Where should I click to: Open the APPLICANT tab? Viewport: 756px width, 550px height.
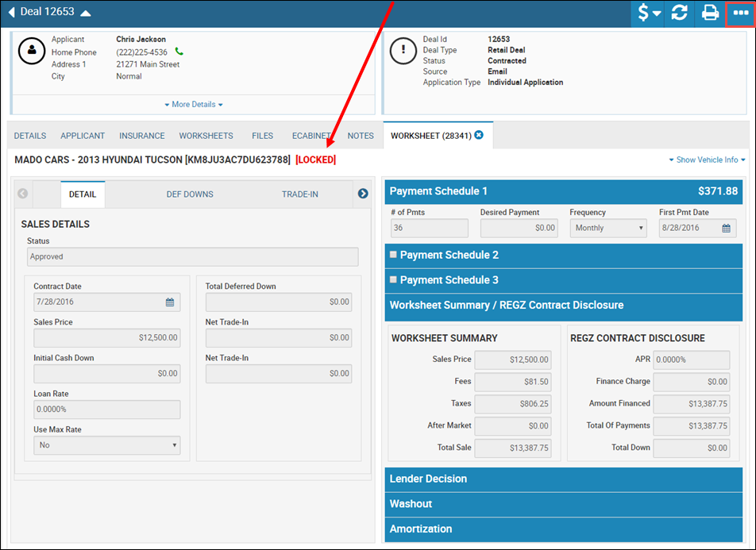click(x=83, y=136)
